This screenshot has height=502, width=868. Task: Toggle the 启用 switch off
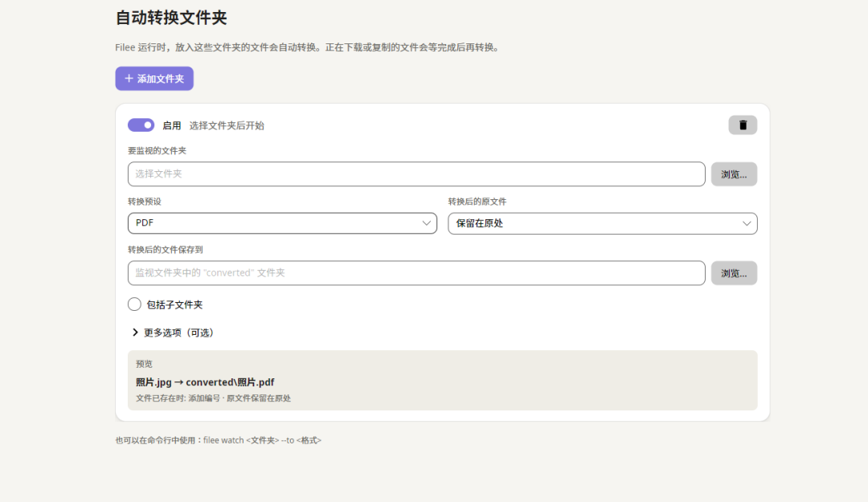point(141,125)
